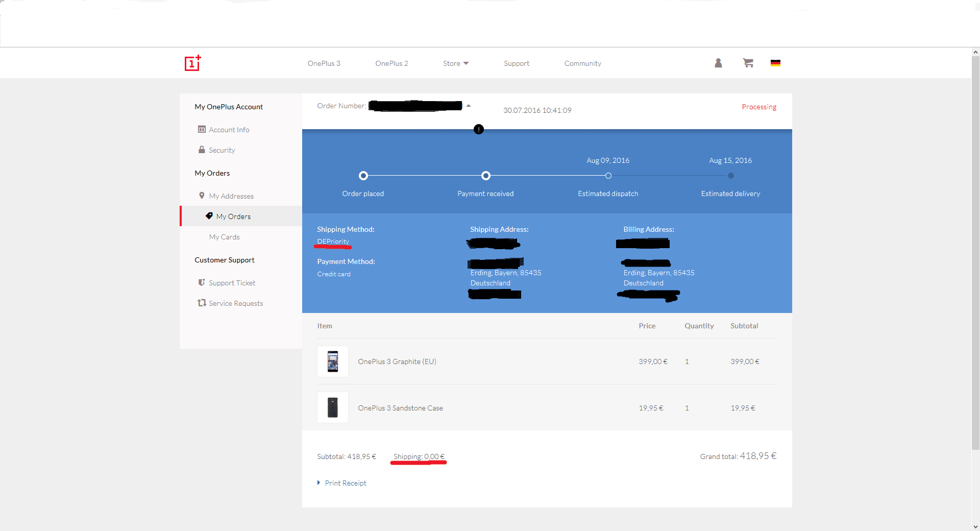Open the Community nav item
Image resolution: width=980 pixels, height=531 pixels.
582,63
